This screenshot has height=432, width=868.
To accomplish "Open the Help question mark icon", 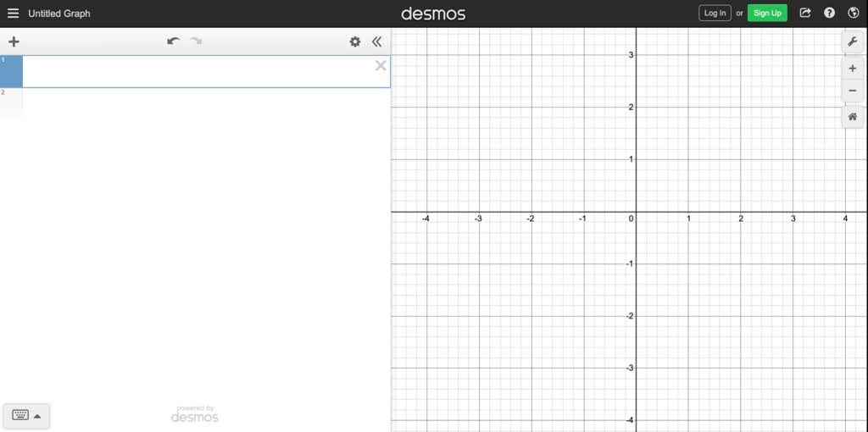I will click(830, 14).
